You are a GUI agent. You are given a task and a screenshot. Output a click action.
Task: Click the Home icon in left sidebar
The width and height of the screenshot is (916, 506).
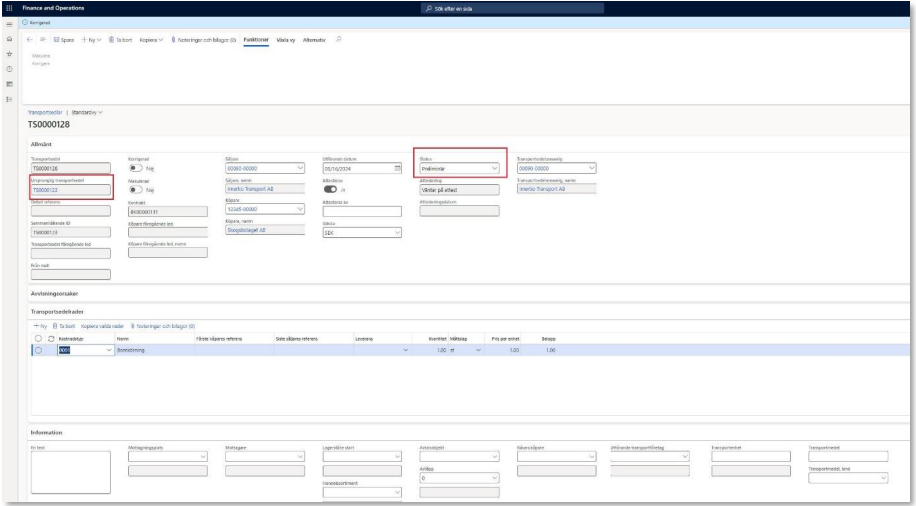coord(8,37)
